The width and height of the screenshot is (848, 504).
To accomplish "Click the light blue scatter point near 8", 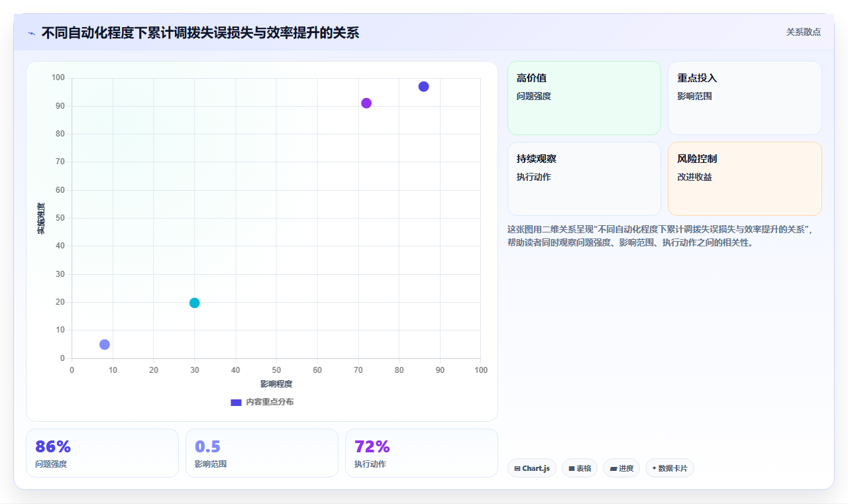I will [105, 344].
